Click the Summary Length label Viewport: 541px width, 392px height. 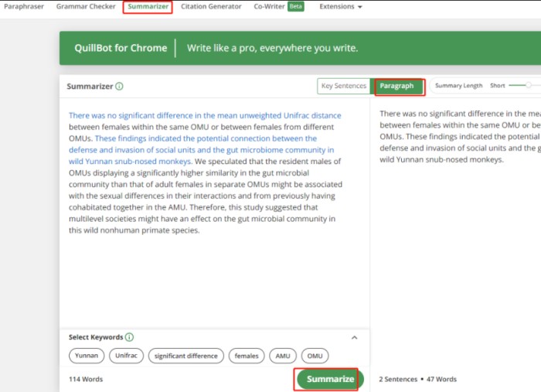tap(458, 86)
